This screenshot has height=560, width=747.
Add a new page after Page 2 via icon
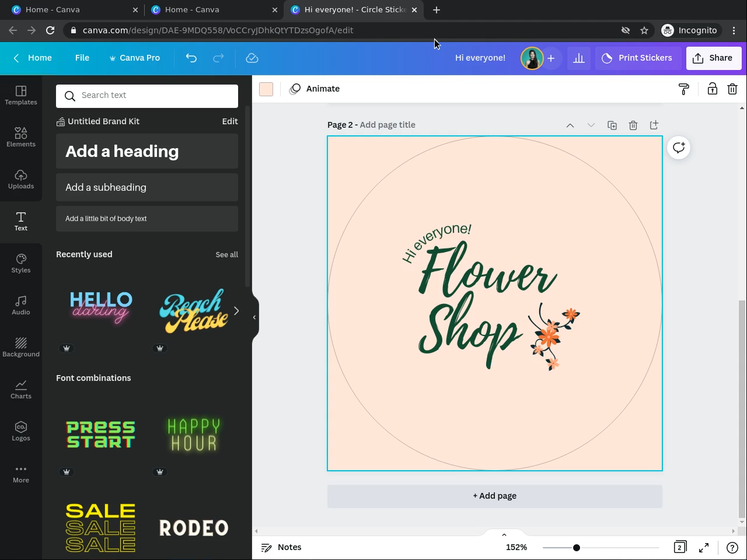point(654,125)
